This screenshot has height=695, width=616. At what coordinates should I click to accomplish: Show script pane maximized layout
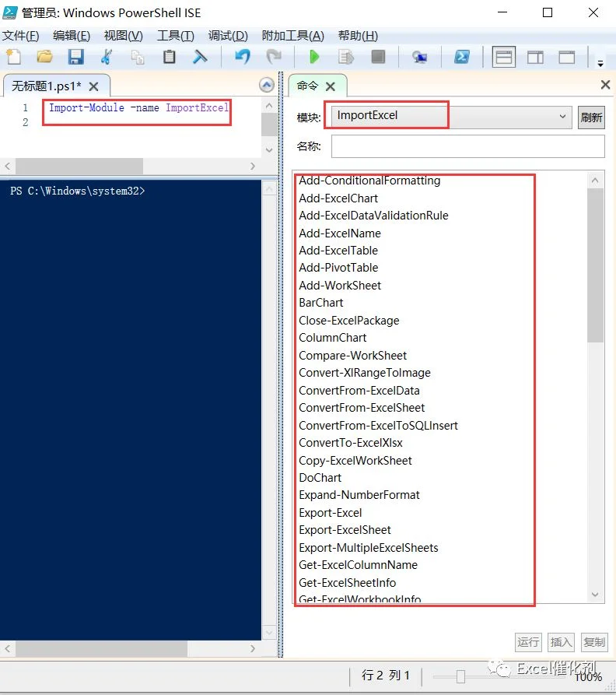tap(567, 57)
